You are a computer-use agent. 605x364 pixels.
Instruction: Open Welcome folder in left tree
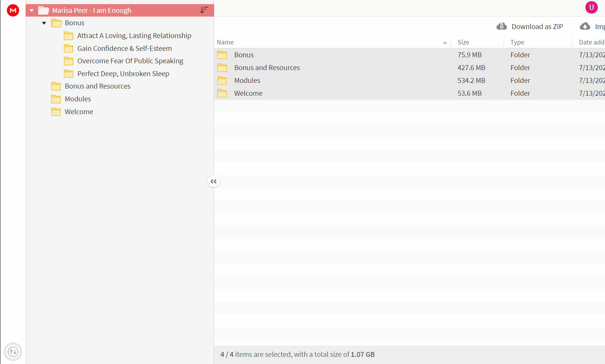(x=79, y=112)
